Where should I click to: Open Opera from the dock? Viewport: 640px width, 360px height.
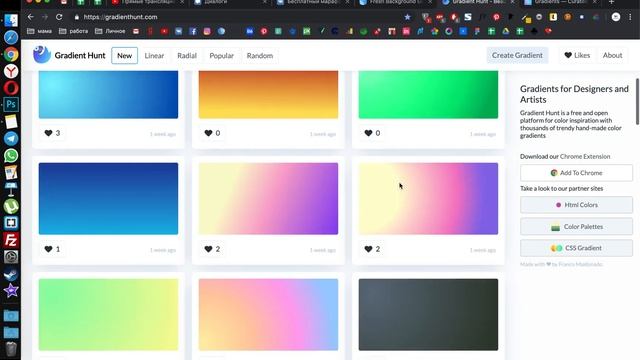coord(11,88)
